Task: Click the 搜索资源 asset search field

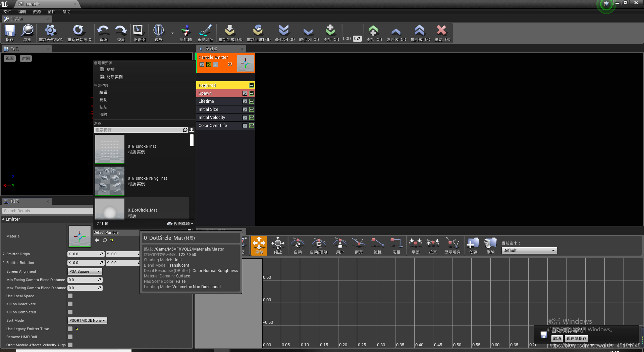Action: tap(138, 130)
